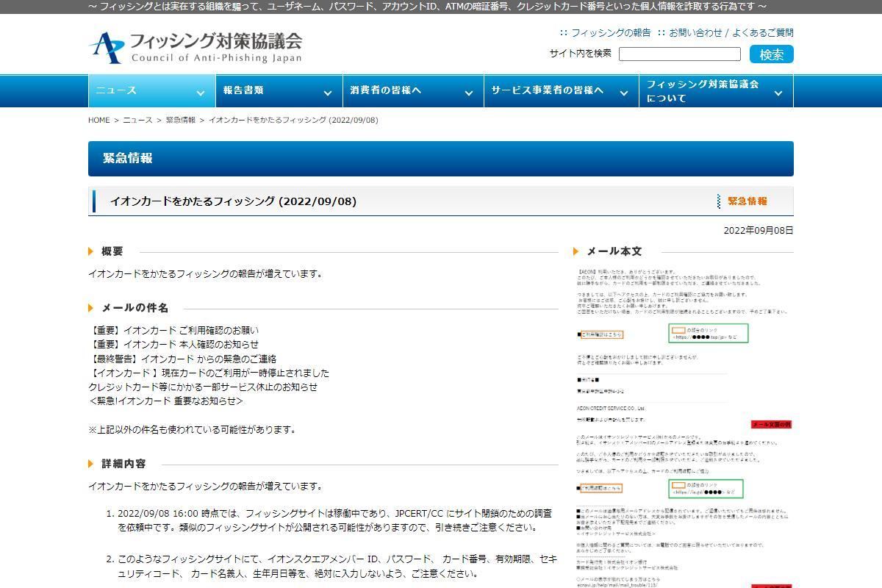Expand the ニュース menu chevron

pyautogui.click(x=200, y=93)
